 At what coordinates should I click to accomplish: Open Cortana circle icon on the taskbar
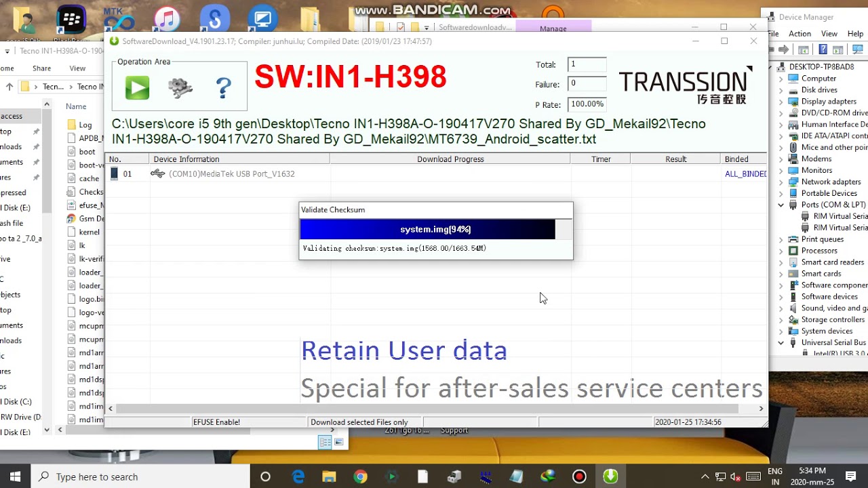265,476
